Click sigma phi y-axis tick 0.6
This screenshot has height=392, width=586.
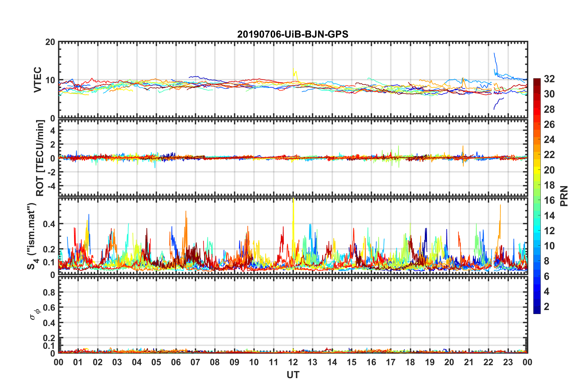[49, 308]
